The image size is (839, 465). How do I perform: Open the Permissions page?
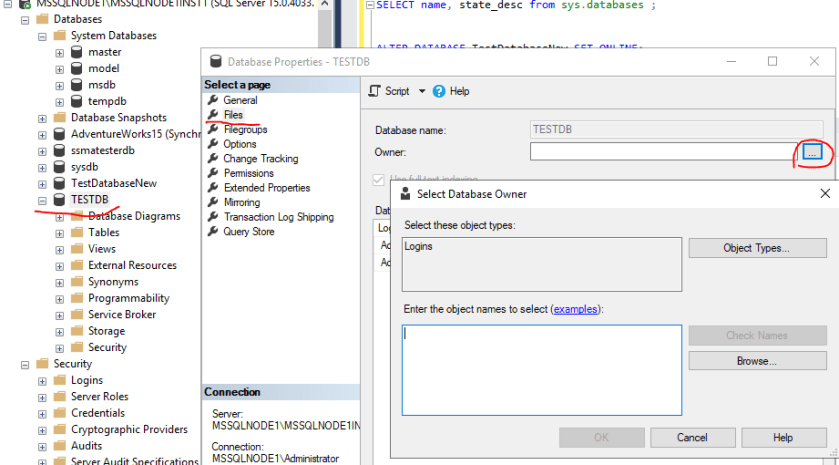pos(249,173)
